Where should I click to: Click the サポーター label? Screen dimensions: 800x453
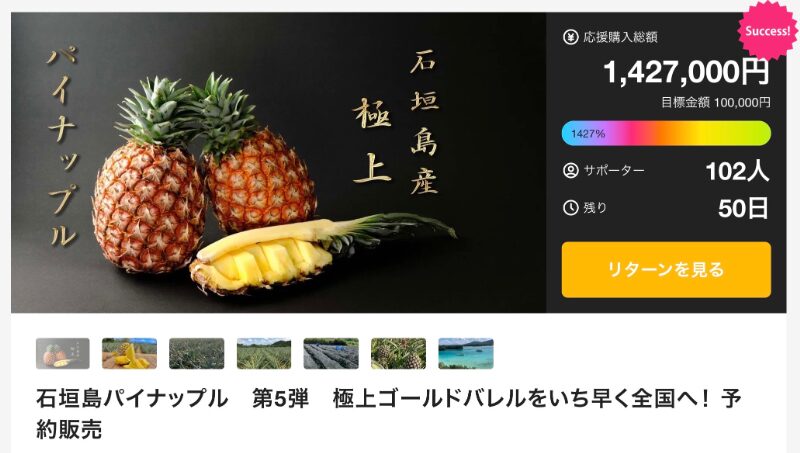point(614,170)
